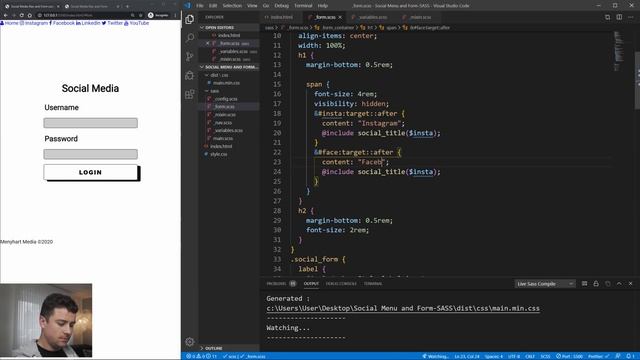Click the browser back arrow
The width and height of the screenshot is (640, 360).
[6, 15]
